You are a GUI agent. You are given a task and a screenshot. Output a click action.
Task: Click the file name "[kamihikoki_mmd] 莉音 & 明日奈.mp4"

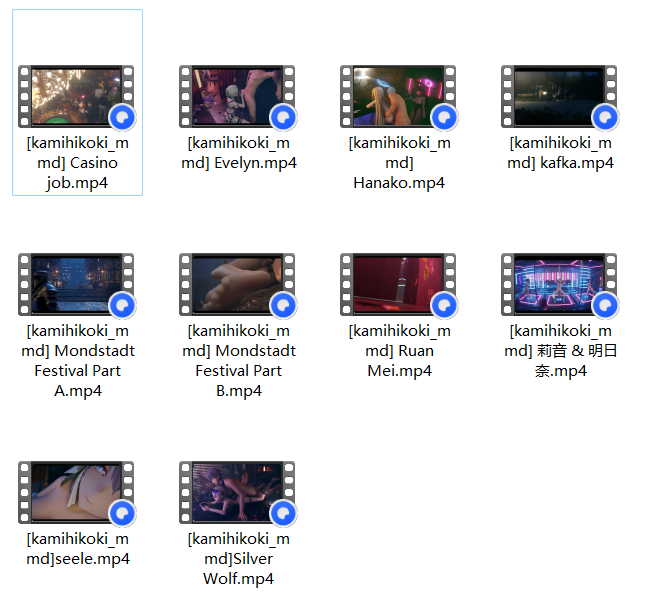[560, 351]
